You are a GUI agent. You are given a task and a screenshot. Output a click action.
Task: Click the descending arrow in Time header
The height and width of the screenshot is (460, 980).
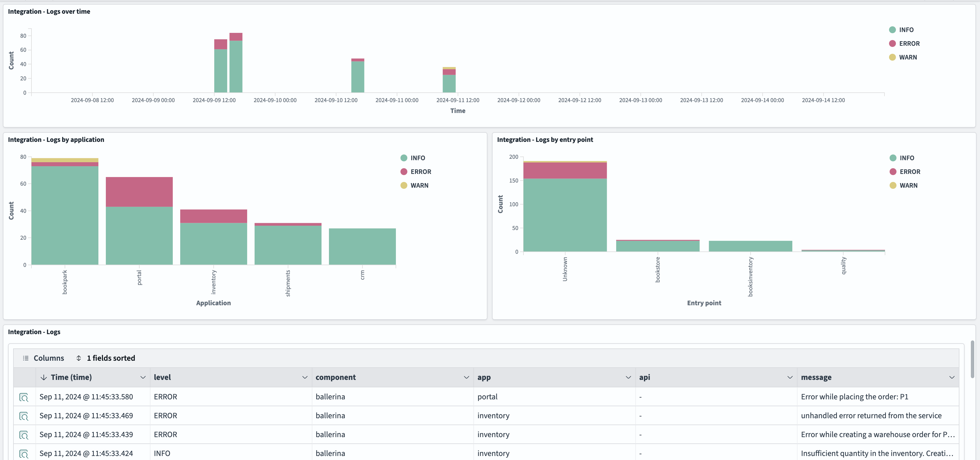tap(44, 377)
